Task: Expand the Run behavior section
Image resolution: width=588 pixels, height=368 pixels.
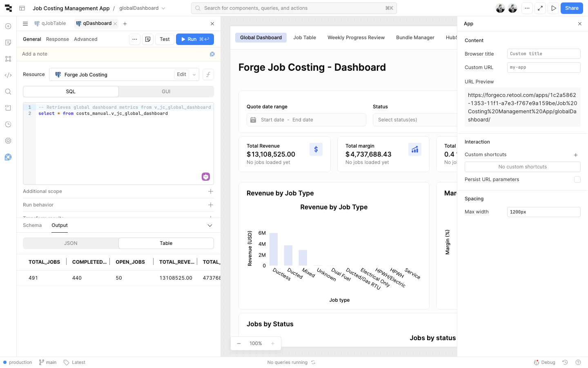Action: point(211,205)
